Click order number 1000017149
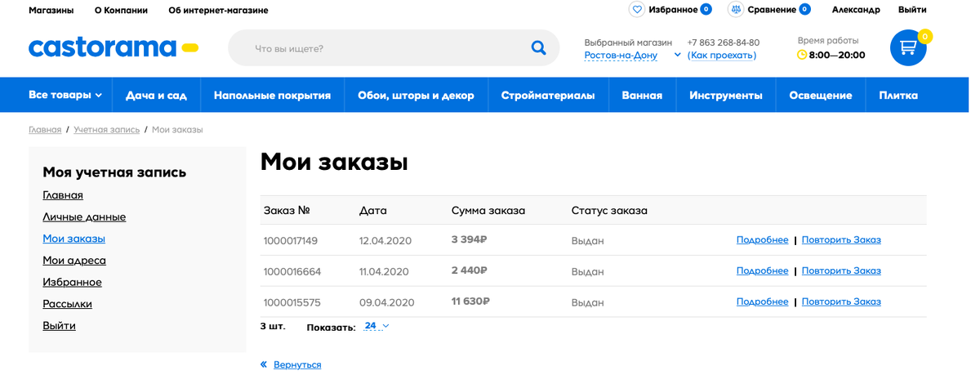980x384 pixels. coord(291,241)
